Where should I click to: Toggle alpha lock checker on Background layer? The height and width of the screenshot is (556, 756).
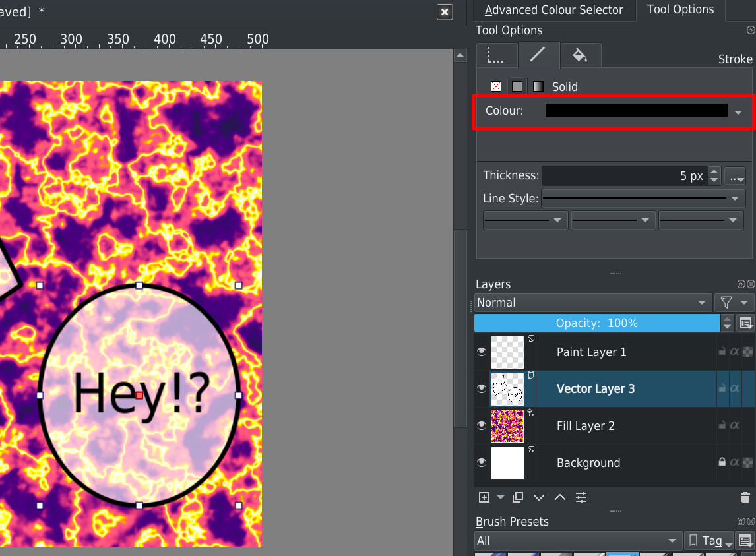click(747, 462)
